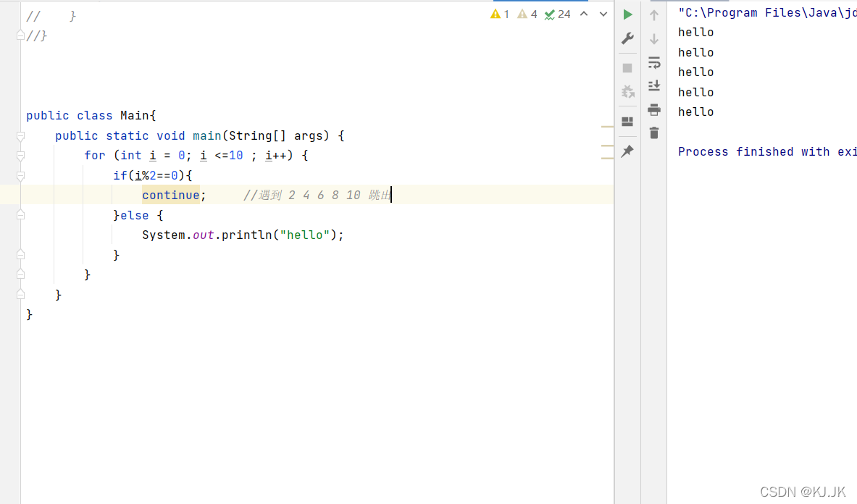Print the console output
The width and height of the screenshot is (857, 504).
653,109
